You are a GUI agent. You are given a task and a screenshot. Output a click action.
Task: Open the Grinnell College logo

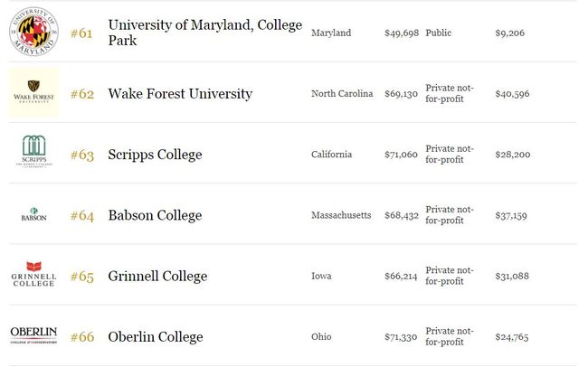pos(33,274)
